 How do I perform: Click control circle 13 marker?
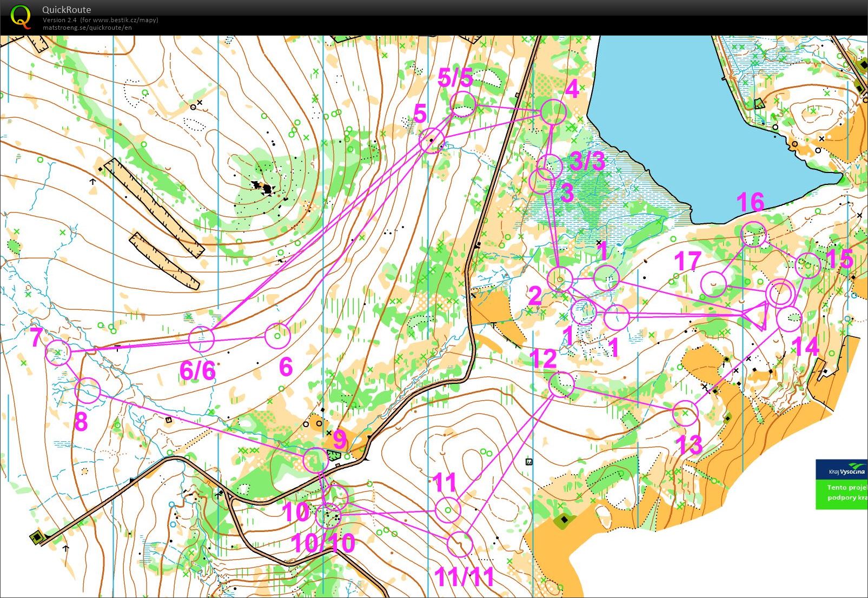[685, 414]
